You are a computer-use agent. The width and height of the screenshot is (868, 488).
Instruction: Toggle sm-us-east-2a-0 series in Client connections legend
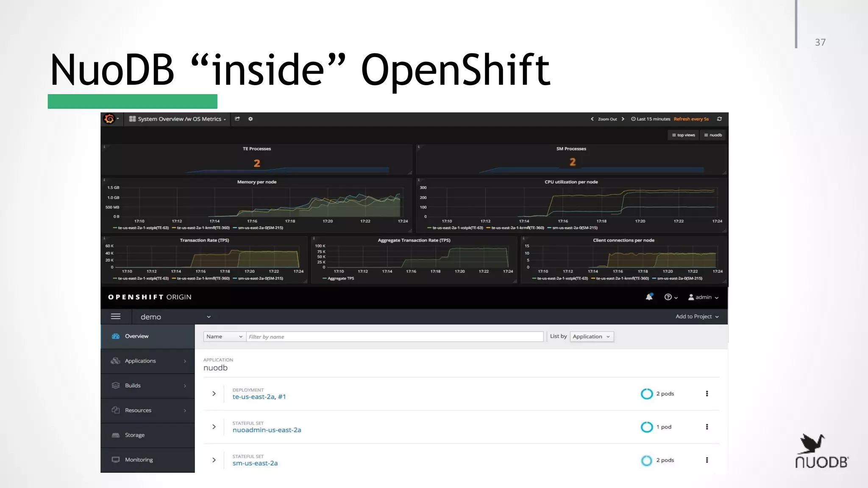[x=677, y=278]
